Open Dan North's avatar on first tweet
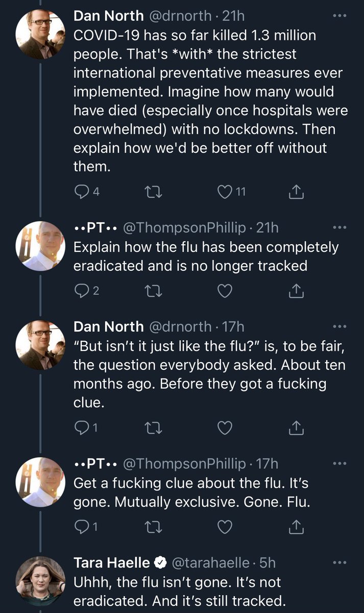Image resolution: width=364 pixels, height=613 pixels. [x=40, y=34]
